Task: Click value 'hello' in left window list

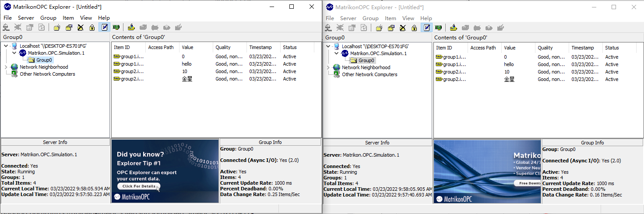Action: (x=187, y=64)
